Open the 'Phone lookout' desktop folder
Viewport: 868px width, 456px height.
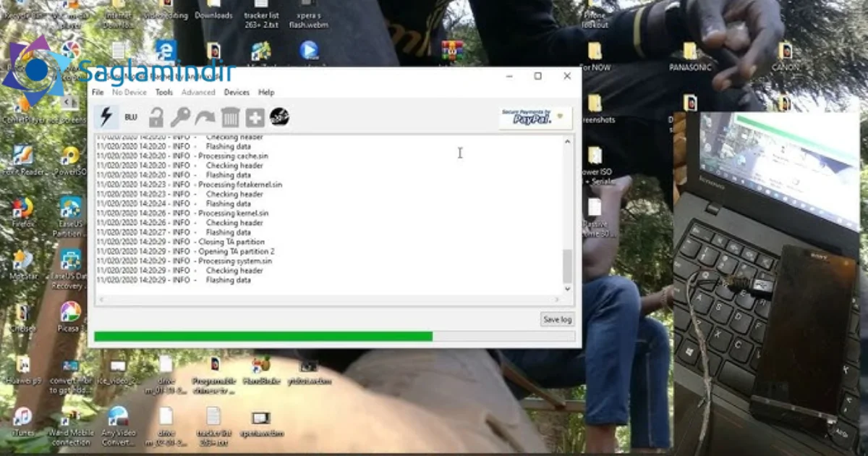click(595, 14)
